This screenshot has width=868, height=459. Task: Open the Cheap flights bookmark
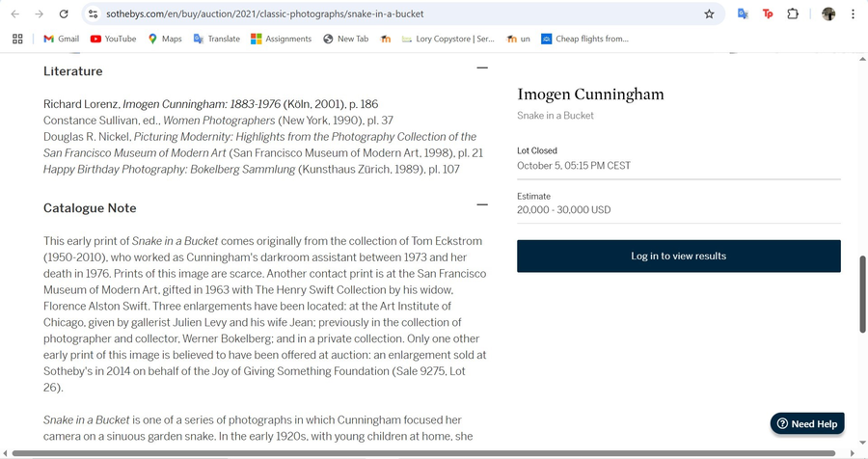point(584,39)
